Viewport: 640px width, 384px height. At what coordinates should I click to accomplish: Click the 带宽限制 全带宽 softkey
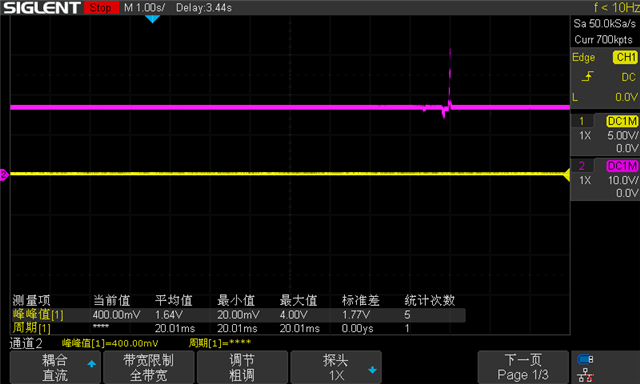149,367
